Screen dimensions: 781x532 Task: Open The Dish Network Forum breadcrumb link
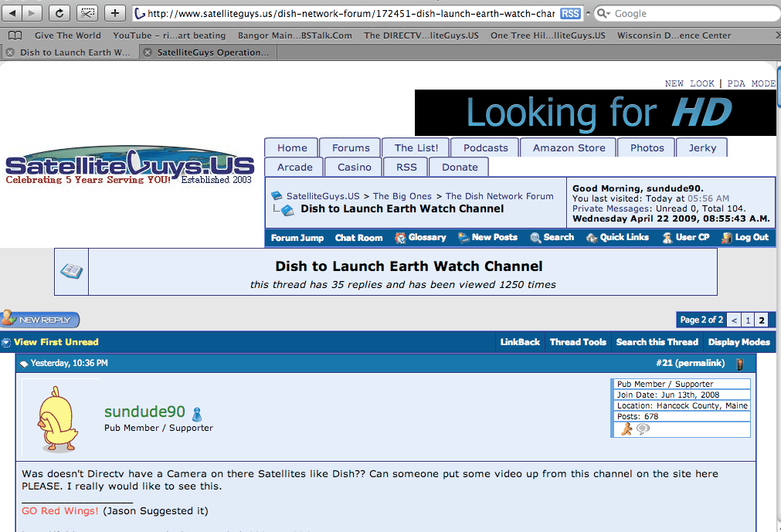pos(499,196)
